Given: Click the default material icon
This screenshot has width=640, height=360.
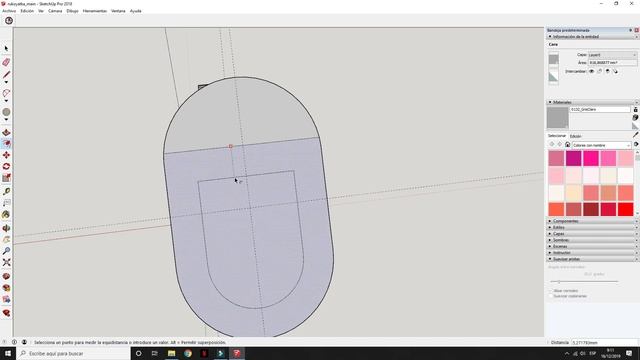Looking at the screenshot, I should click(636, 126).
